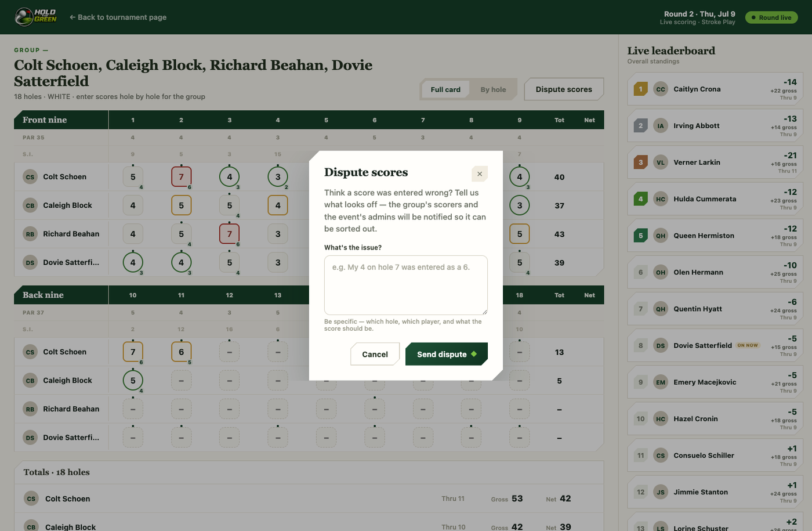The width and height of the screenshot is (812, 531).
Task: Select Caleigh Block's hole 10 score
Action: coord(133,381)
